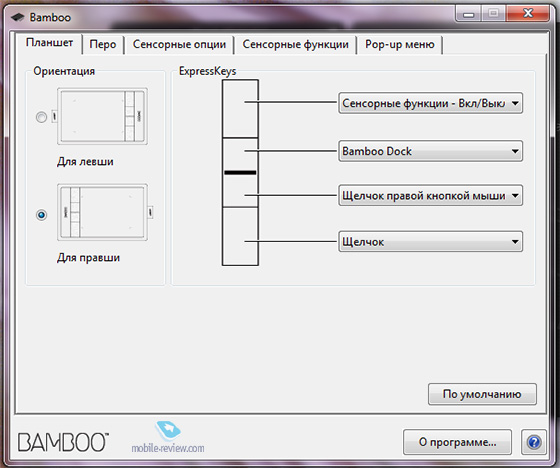Click the Bamboo title bar app icon
The image size is (560, 468).
18,17
